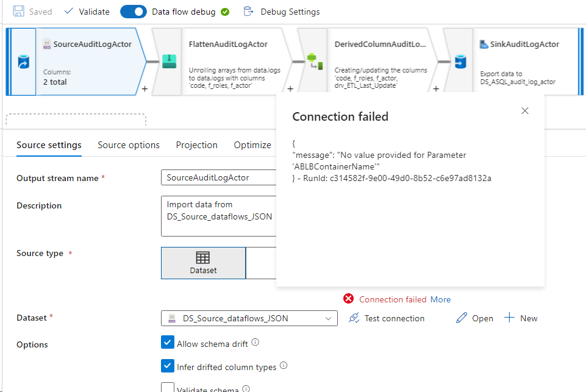Create a dataset with the New button
The image size is (586, 392).
(x=521, y=318)
